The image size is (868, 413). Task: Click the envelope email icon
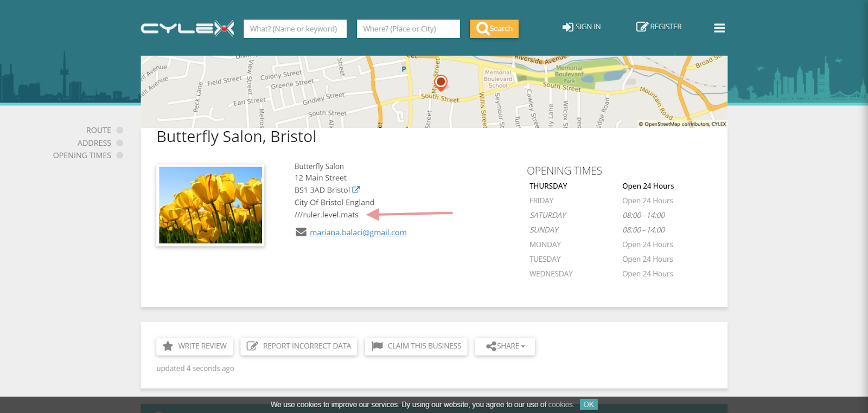(301, 232)
